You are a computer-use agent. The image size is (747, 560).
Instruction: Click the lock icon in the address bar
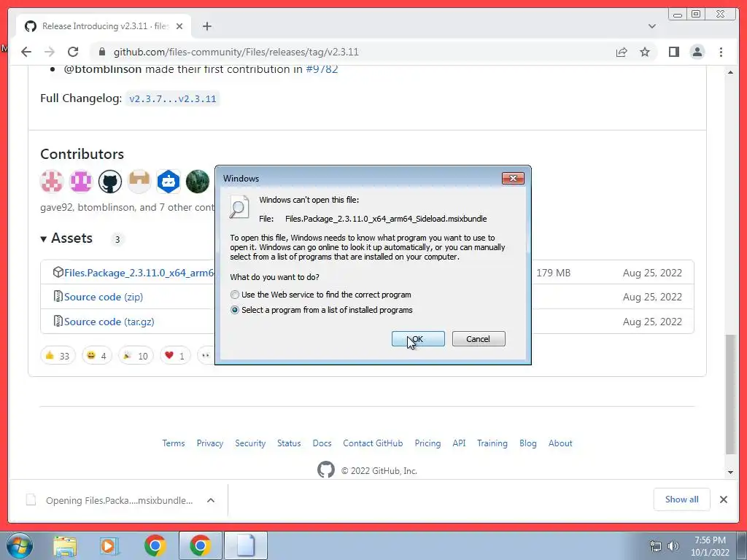pyautogui.click(x=101, y=52)
